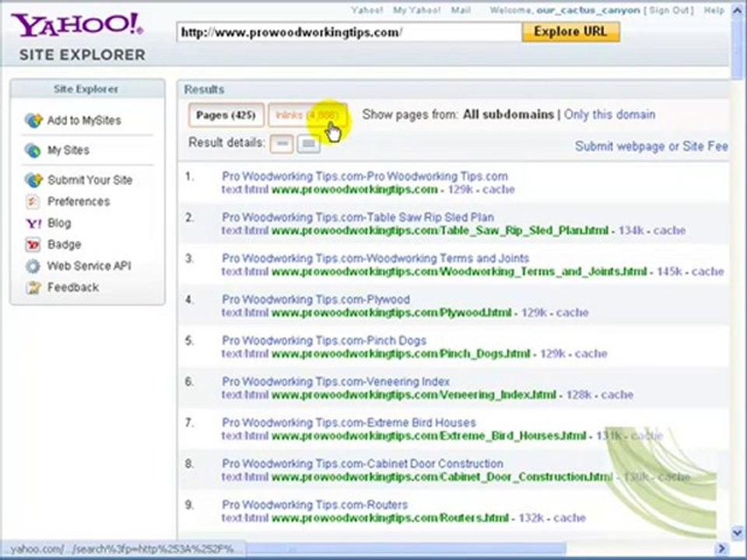This screenshot has height=560, width=747.
Task: Open the My Yahoo! top link
Action: pyautogui.click(x=416, y=10)
